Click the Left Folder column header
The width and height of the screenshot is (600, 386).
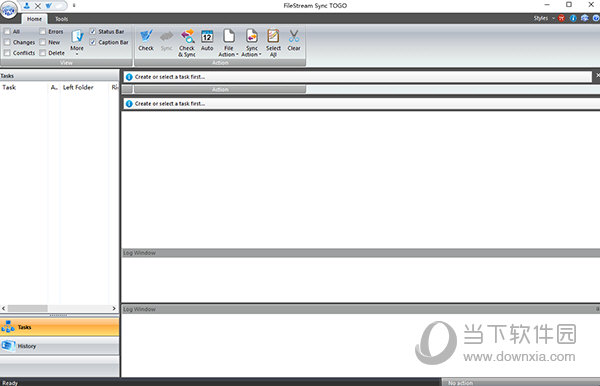coord(85,87)
